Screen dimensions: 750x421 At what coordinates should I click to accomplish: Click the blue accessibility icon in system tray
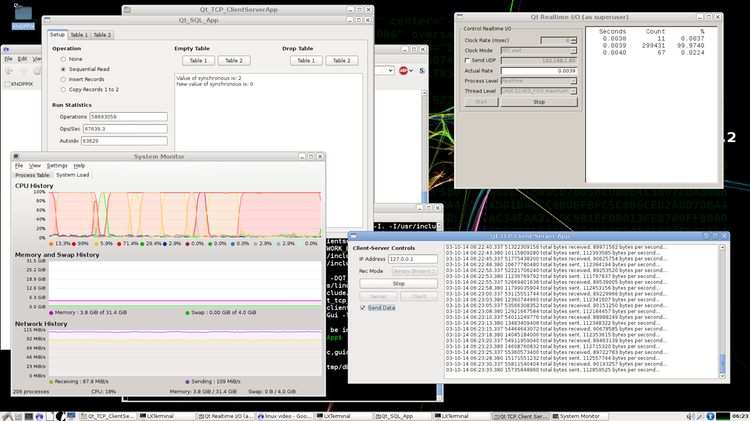tap(710, 416)
